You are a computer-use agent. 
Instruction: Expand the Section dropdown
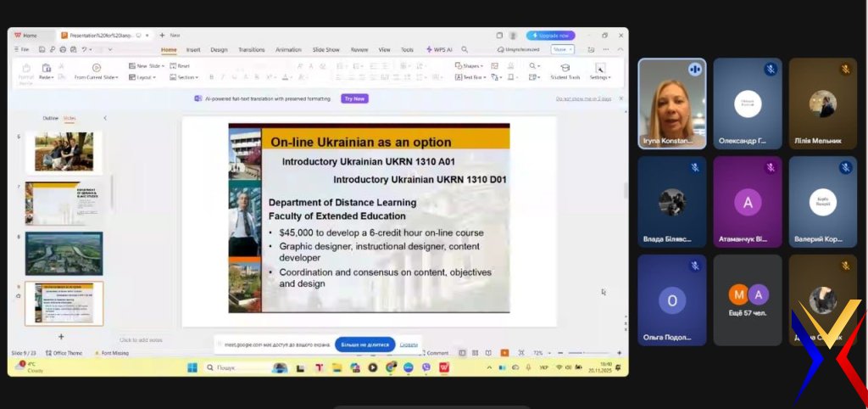(183, 77)
